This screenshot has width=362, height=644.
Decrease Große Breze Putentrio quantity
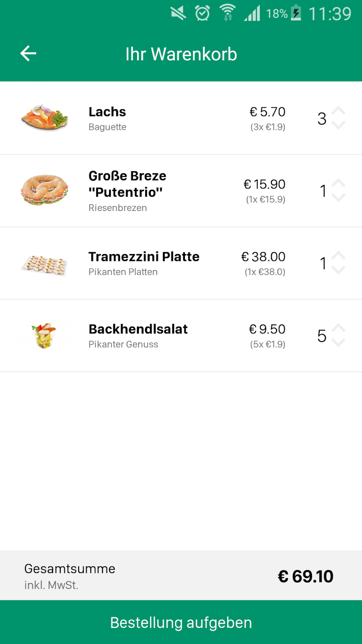tap(339, 198)
